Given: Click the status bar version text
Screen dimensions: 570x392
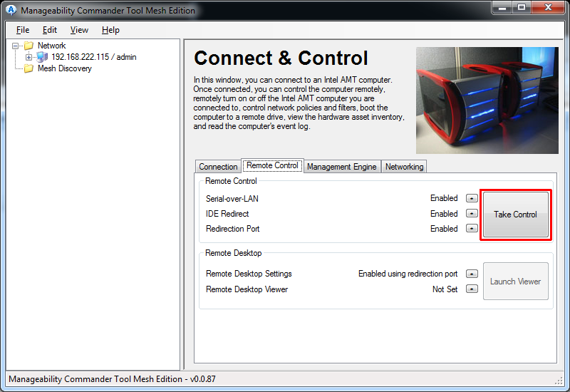Looking at the screenshot, I should (112, 379).
